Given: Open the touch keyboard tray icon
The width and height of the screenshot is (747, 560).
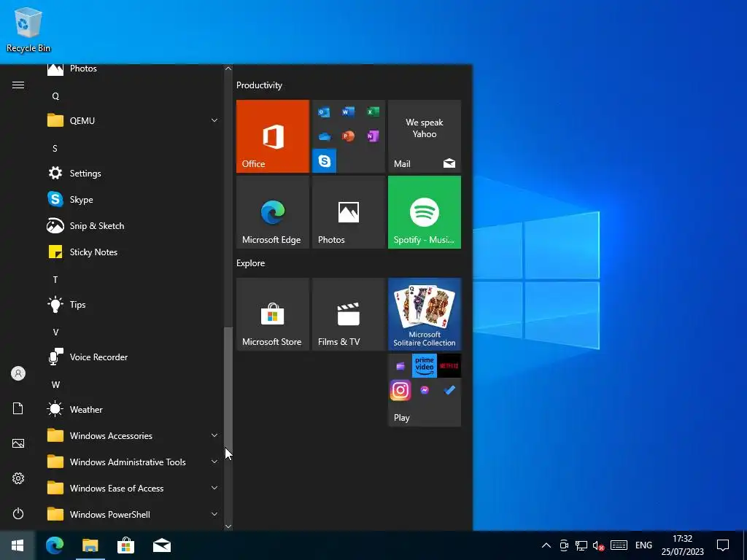Looking at the screenshot, I should coord(619,545).
